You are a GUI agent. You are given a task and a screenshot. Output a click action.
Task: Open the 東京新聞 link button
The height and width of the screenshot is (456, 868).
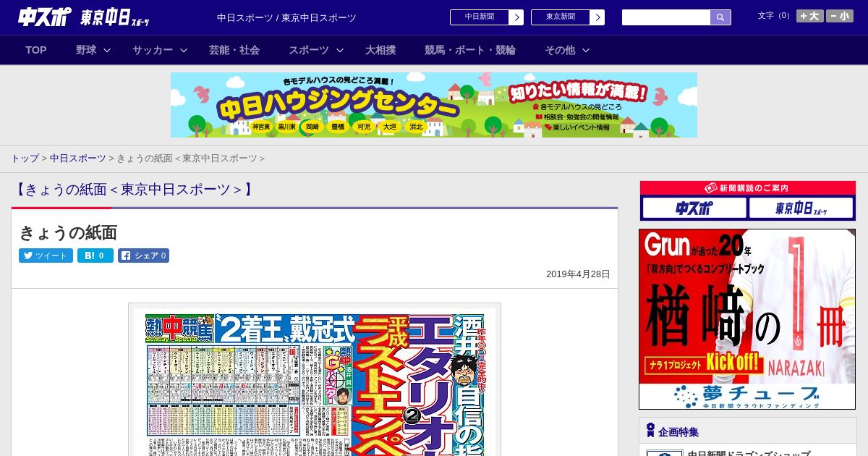(x=561, y=17)
